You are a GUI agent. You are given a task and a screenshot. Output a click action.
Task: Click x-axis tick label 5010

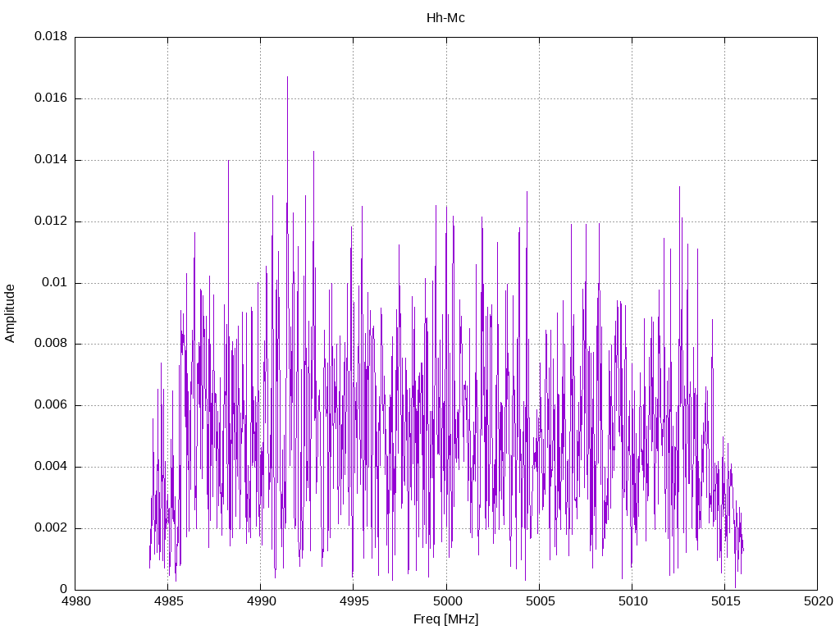point(632,601)
